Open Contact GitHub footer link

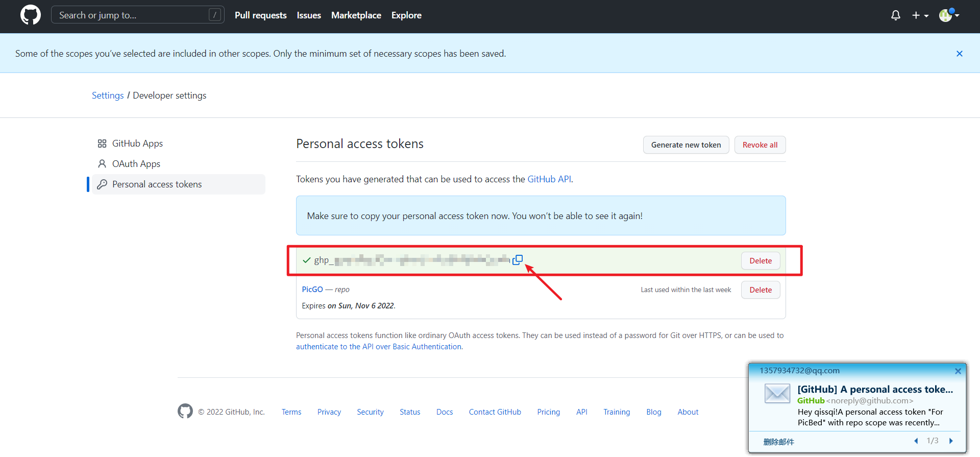(x=495, y=412)
